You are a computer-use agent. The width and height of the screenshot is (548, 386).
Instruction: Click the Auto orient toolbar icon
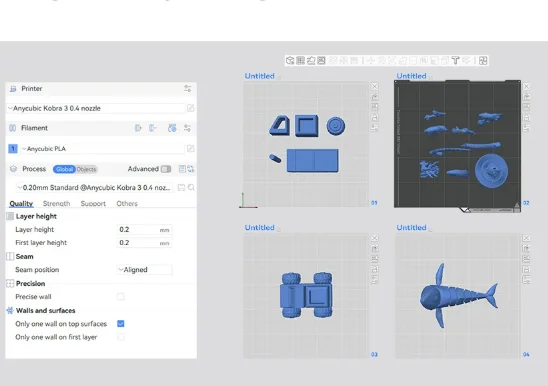click(x=311, y=60)
